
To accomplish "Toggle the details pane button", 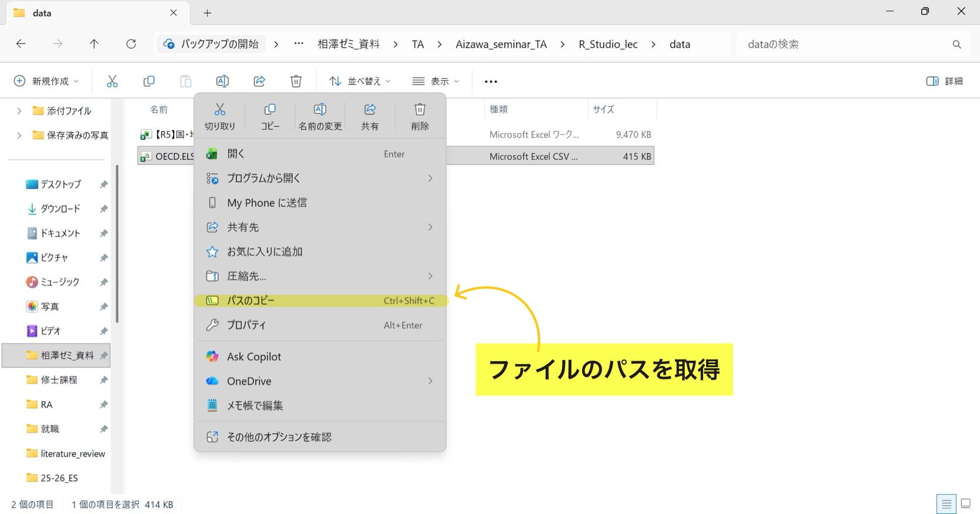I will (x=944, y=81).
